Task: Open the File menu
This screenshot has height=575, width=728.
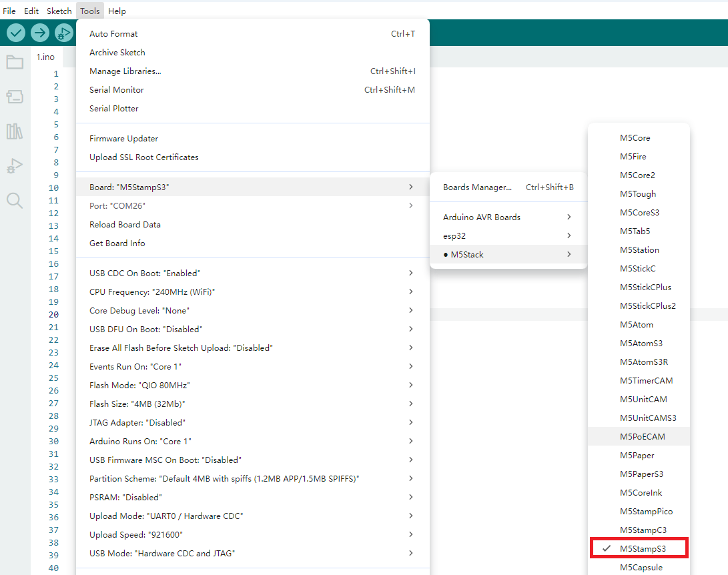Action: pyautogui.click(x=9, y=11)
